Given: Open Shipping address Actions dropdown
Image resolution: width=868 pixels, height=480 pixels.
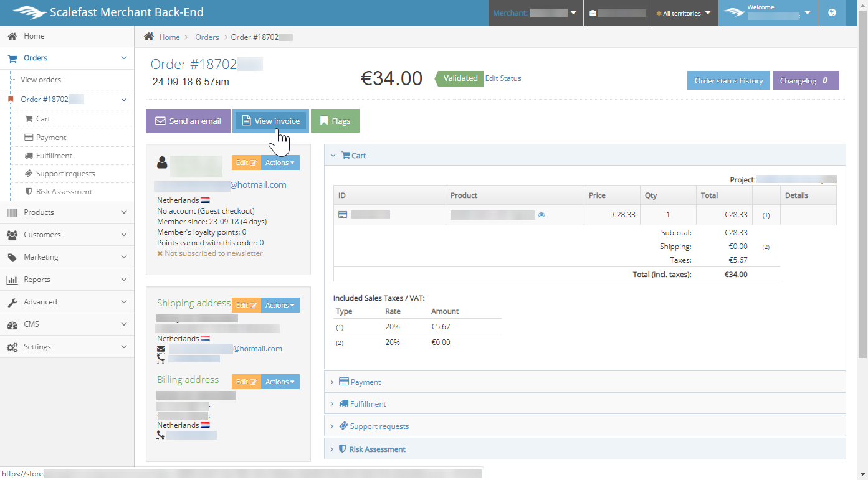Looking at the screenshot, I should (x=280, y=306).
